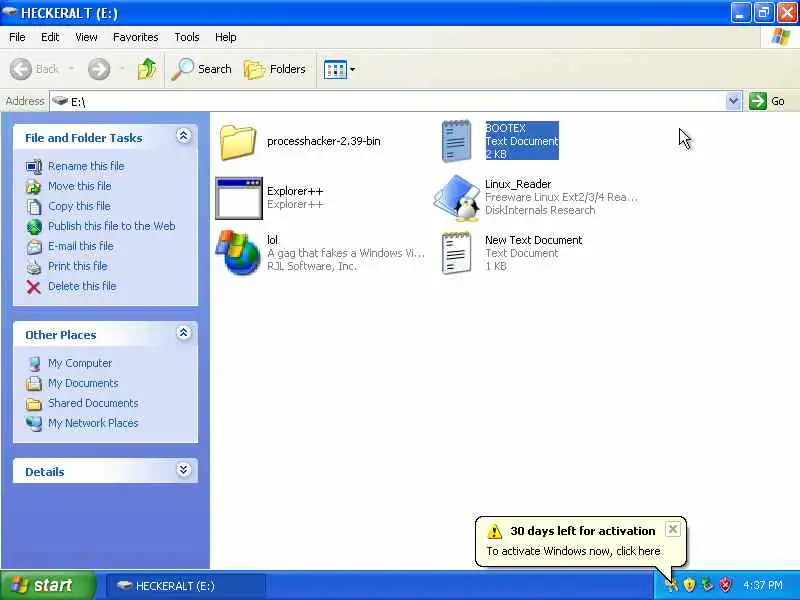
Task: Click the Print this file link
Action: click(78, 266)
